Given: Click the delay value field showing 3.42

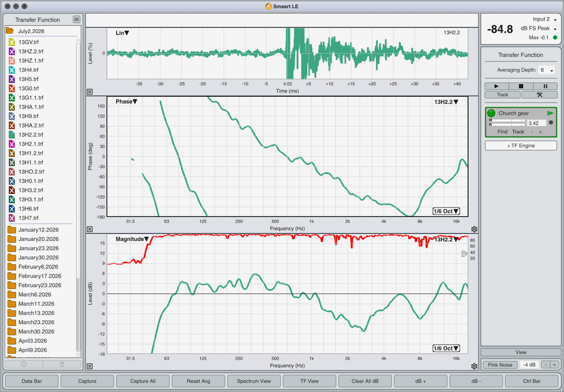Looking at the screenshot, I should click(x=537, y=123).
